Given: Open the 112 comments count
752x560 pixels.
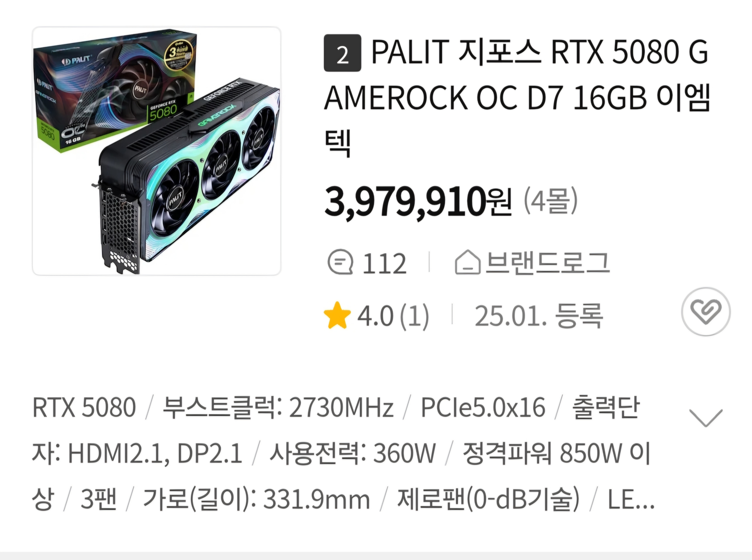Looking at the screenshot, I should (x=384, y=263).
